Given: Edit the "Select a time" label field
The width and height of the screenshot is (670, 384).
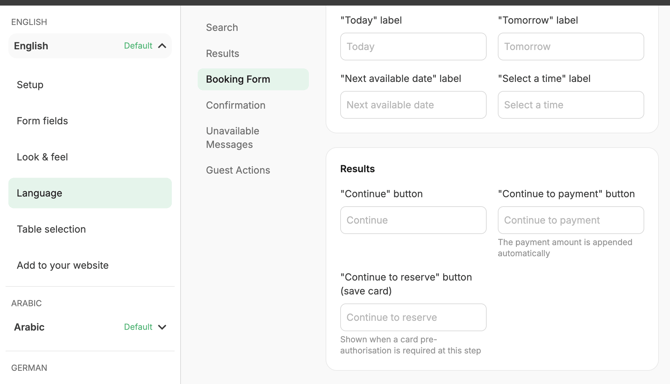Looking at the screenshot, I should click(x=570, y=105).
